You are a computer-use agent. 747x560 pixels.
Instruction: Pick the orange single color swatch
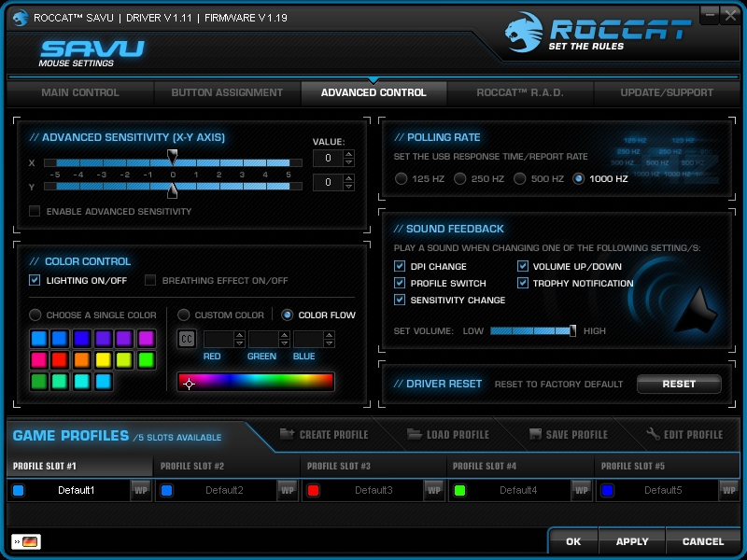pos(81,359)
